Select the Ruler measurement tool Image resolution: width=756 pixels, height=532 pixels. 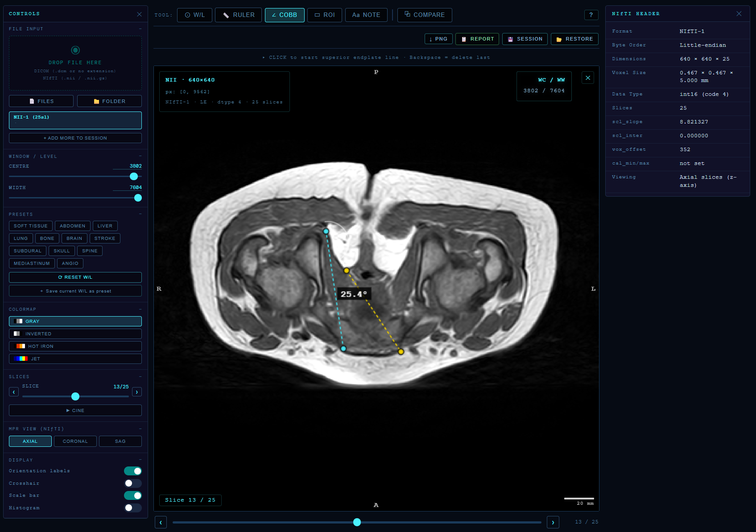(238, 15)
